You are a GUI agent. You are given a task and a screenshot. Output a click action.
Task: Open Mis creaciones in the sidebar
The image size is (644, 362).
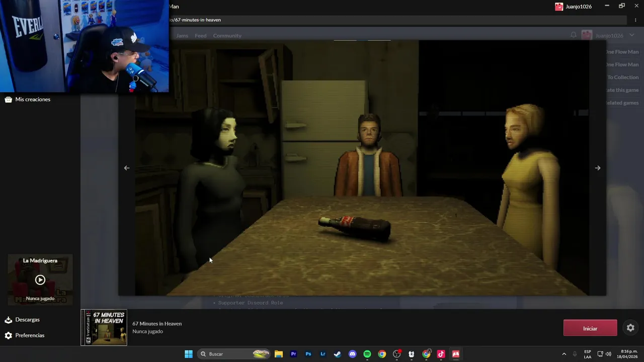pyautogui.click(x=28, y=100)
